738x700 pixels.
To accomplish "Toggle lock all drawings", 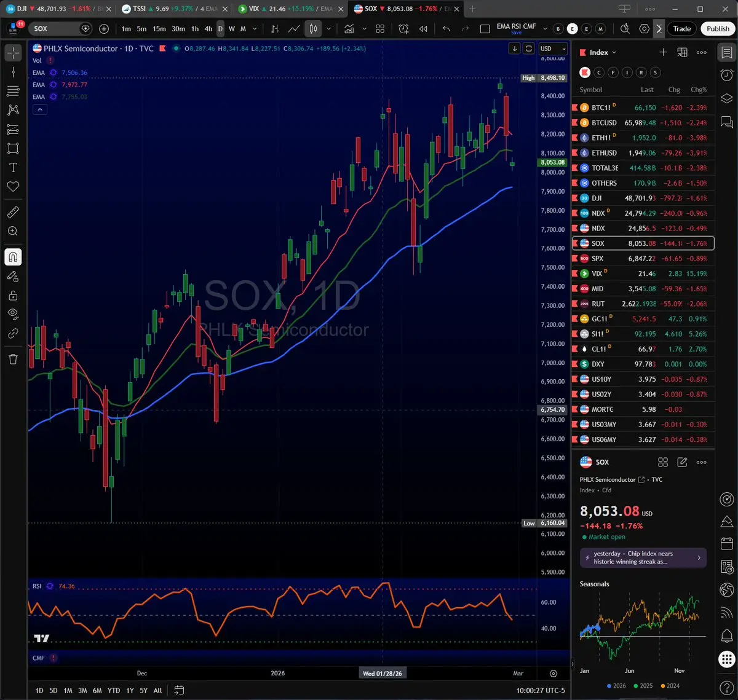I will pos(13,295).
